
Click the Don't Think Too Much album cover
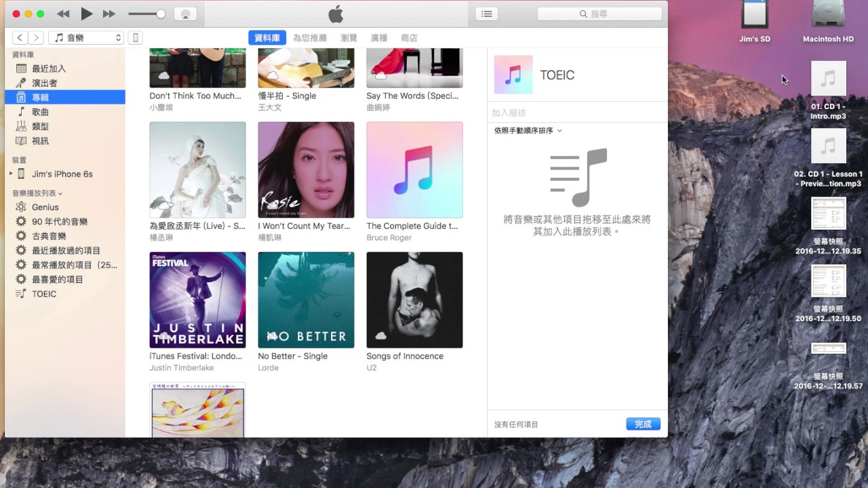coord(197,68)
